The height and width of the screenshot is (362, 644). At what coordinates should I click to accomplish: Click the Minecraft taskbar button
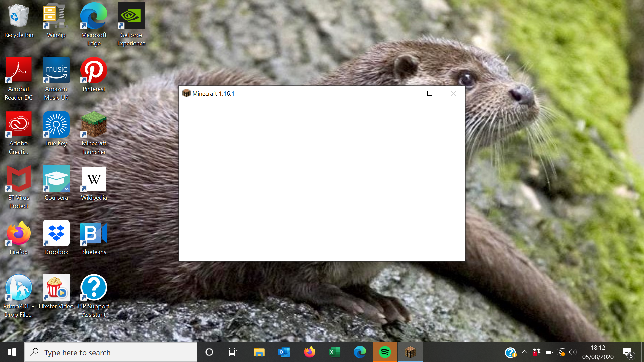coord(410,352)
